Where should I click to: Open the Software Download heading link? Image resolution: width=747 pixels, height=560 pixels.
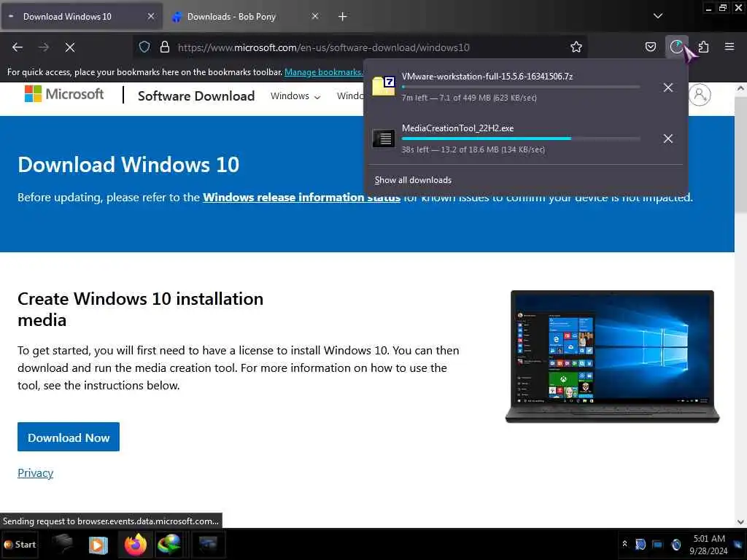[196, 96]
